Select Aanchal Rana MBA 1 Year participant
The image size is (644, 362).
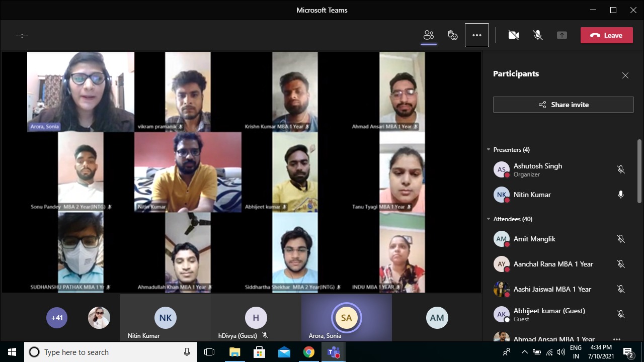pyautogui.click(x=553, y=264)
